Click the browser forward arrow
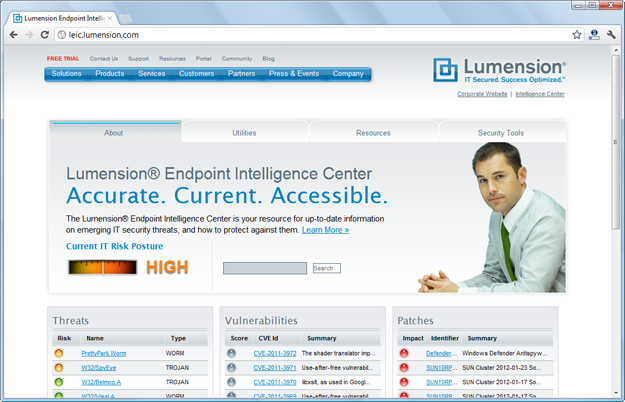The width and height of the screenshot is (625, 402). point(28,34)
